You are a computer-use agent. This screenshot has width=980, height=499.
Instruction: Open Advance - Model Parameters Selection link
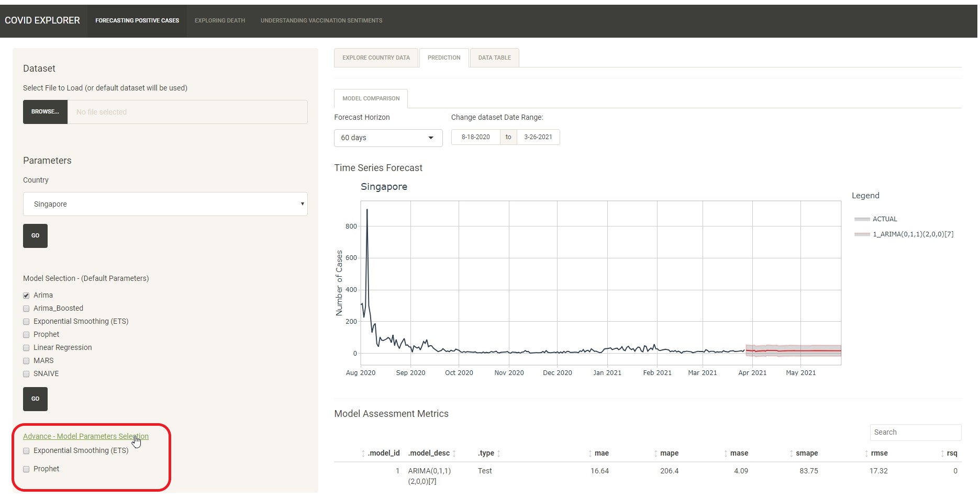click(x=85, y=436)
